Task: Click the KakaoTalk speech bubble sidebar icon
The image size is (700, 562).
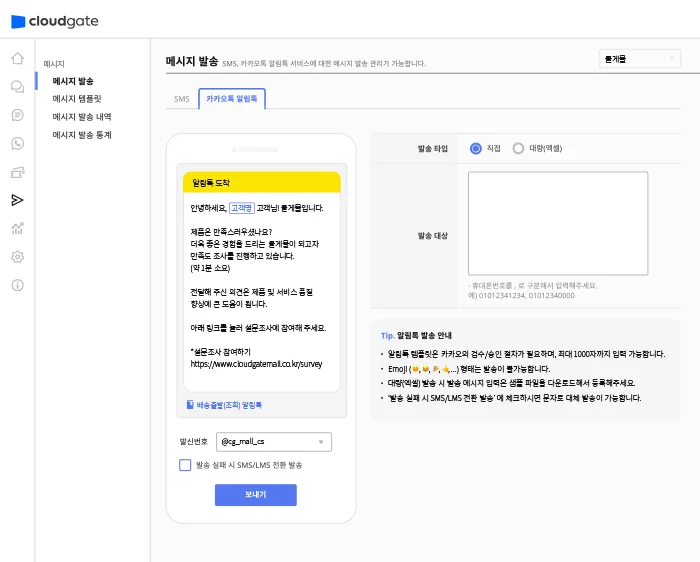Action: (17, 115)
